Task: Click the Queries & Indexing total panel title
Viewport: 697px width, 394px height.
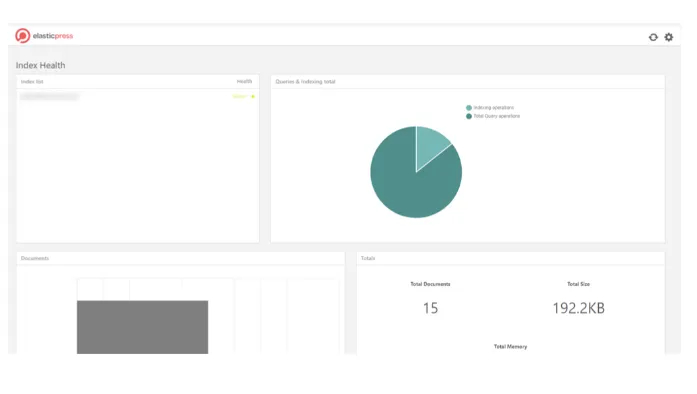Action: [305, 82]
